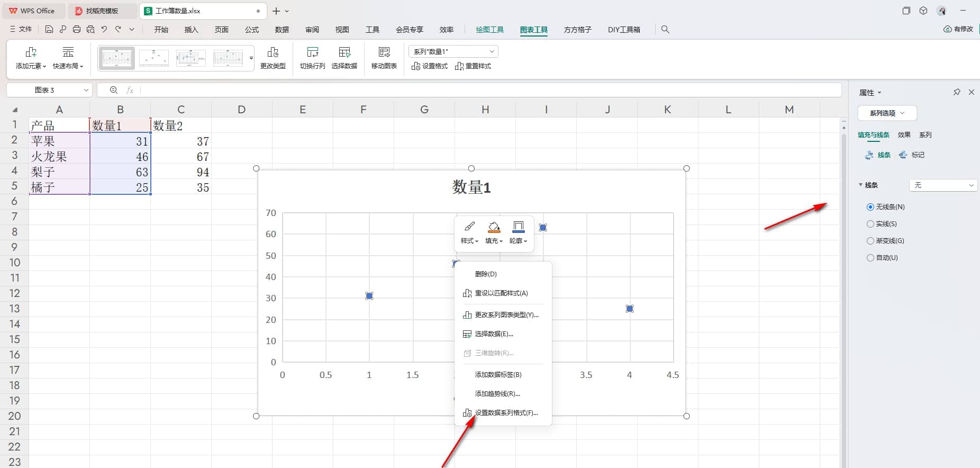Switch to Series (系列) panel tab
The width and height of the screenshot is (980, 468).
925,135
